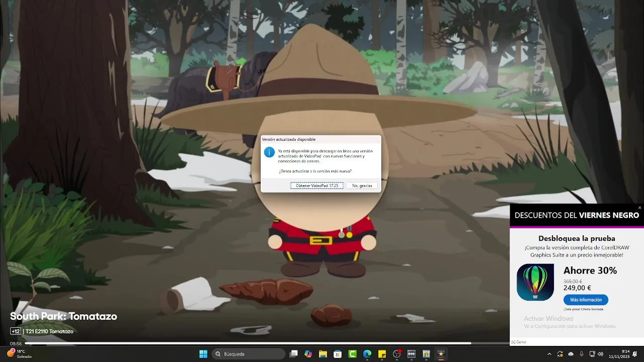
Task: Click the Obtener VideoPad 17.25 button
Action: coord(317,186)
